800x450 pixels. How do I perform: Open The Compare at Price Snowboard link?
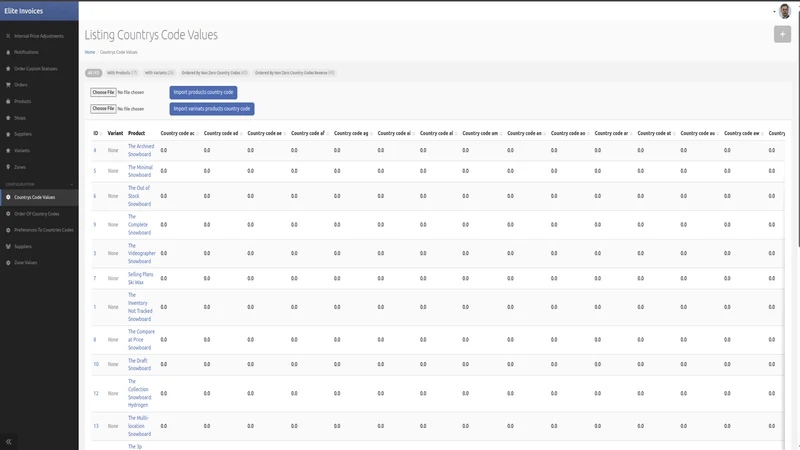[141, 339]
